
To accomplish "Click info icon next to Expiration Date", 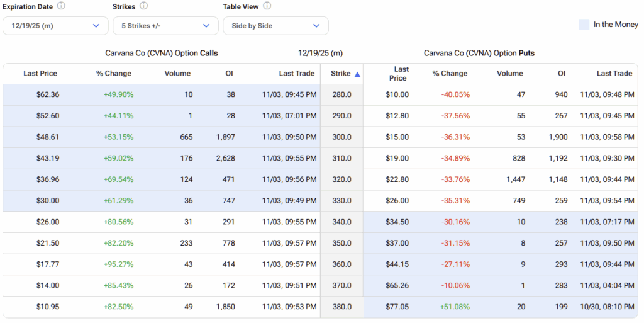I will pos(61,6).
